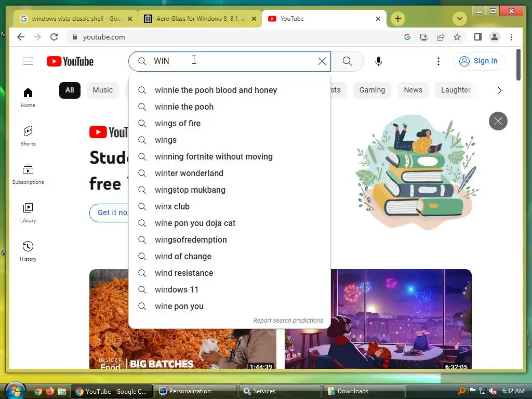532x399 pixels.
Task: Choose suggestion wings of fire
Action: tap(230, 123)
